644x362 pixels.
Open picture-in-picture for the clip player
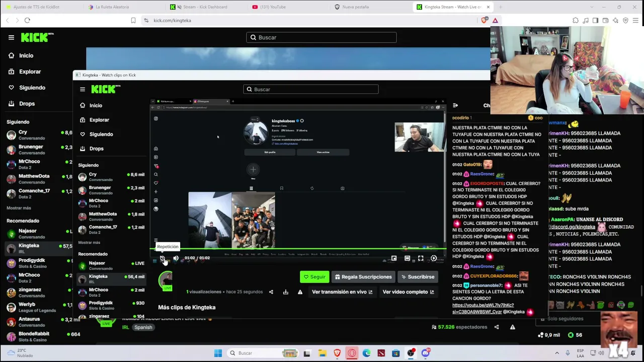coord(394,258)
